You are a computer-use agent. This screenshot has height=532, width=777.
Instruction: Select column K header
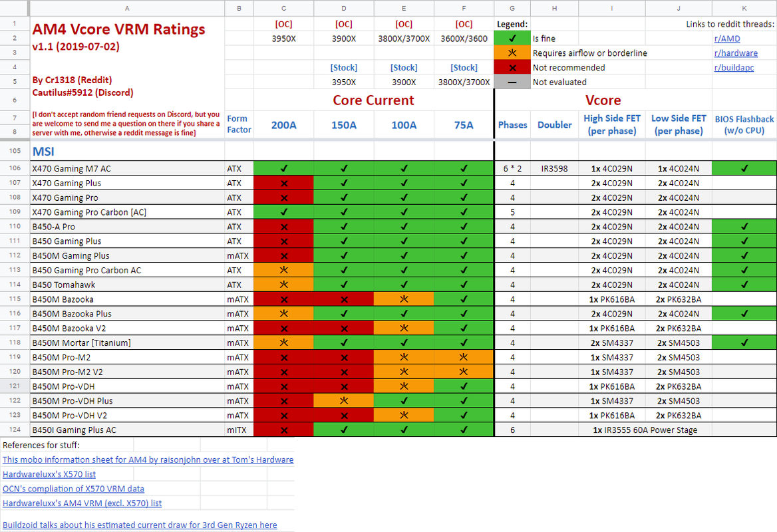click(x=744, y=9)
